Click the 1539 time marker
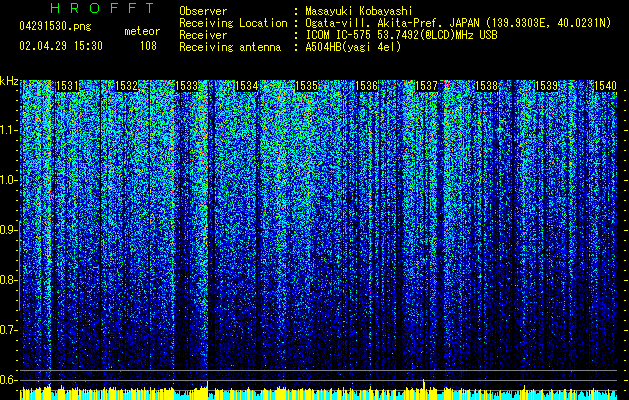The width and height of the screenshot is (629, 400). 547,86
